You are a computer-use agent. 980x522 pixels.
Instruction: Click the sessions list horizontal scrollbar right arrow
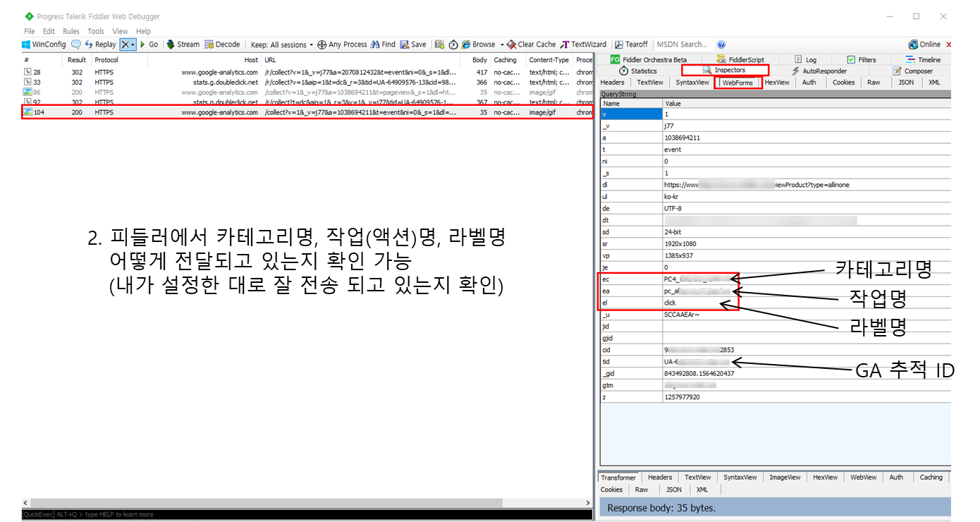point(588,503)
